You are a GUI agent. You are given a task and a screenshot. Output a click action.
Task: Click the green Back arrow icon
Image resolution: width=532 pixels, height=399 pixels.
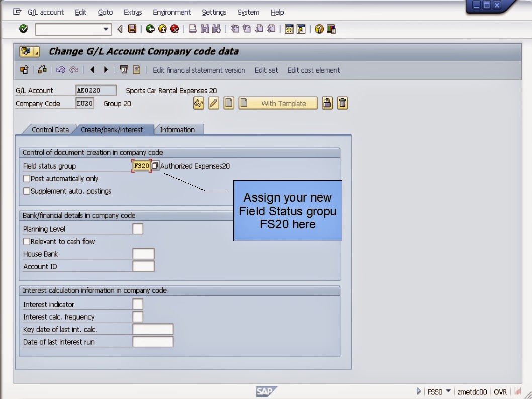[x=150, y=29]
